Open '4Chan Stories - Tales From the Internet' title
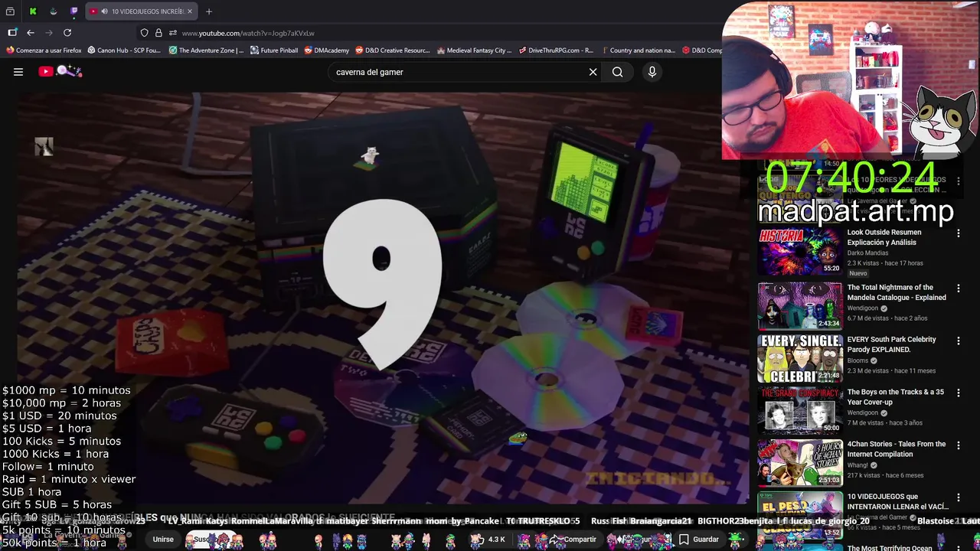The height and width of the screenshot is (551, 980). pos(896,448)
